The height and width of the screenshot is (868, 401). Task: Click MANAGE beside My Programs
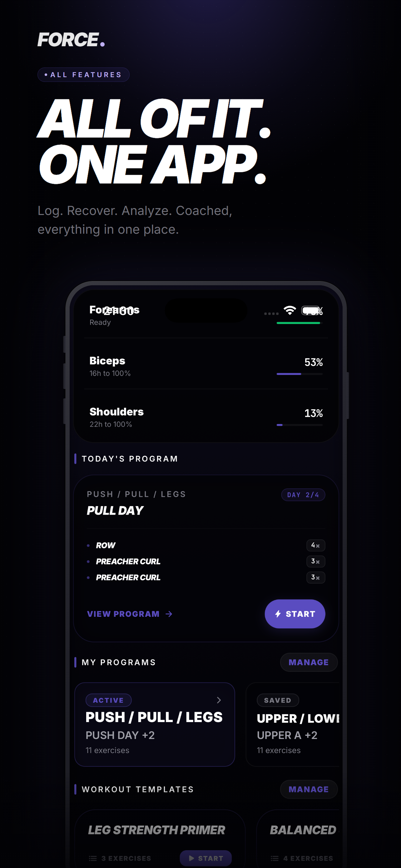309,662
